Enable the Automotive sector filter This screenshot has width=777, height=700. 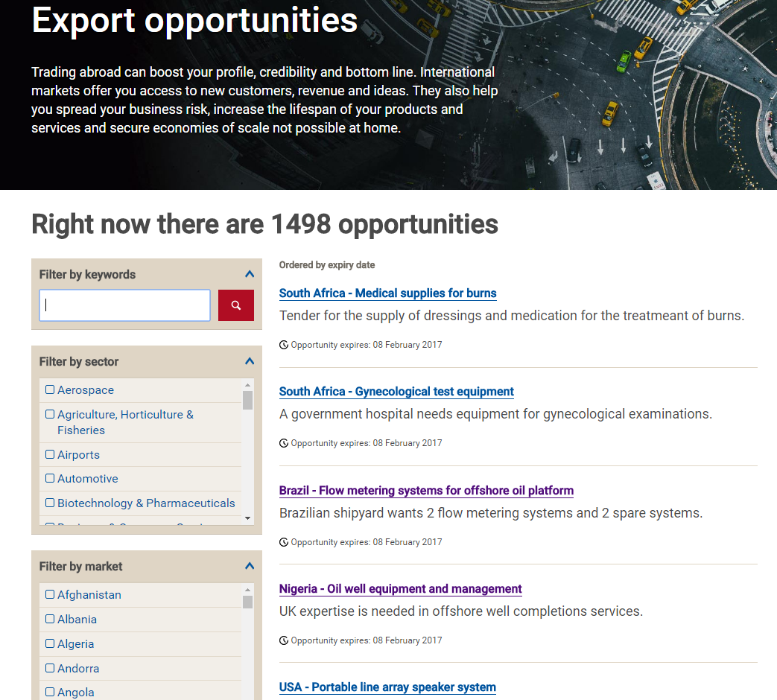click(50, 478)
